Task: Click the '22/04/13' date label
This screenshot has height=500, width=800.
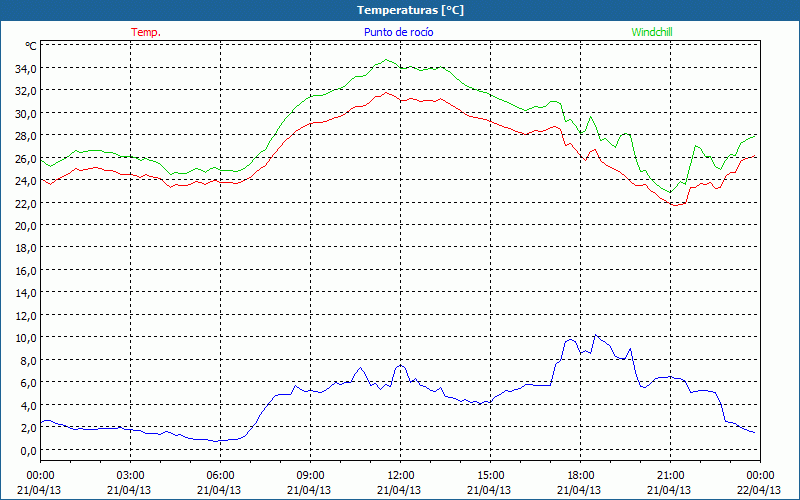Action: pyautogui.click(x=759, y=490)
